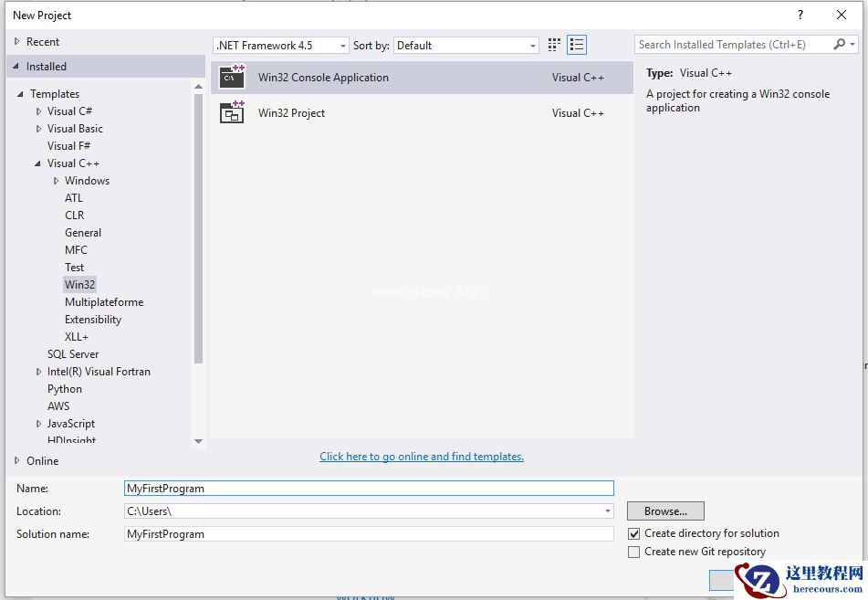This screenshot has width=868, height=600.
Task: Open the Location path dropdown arrow
Action: (608, 511)
